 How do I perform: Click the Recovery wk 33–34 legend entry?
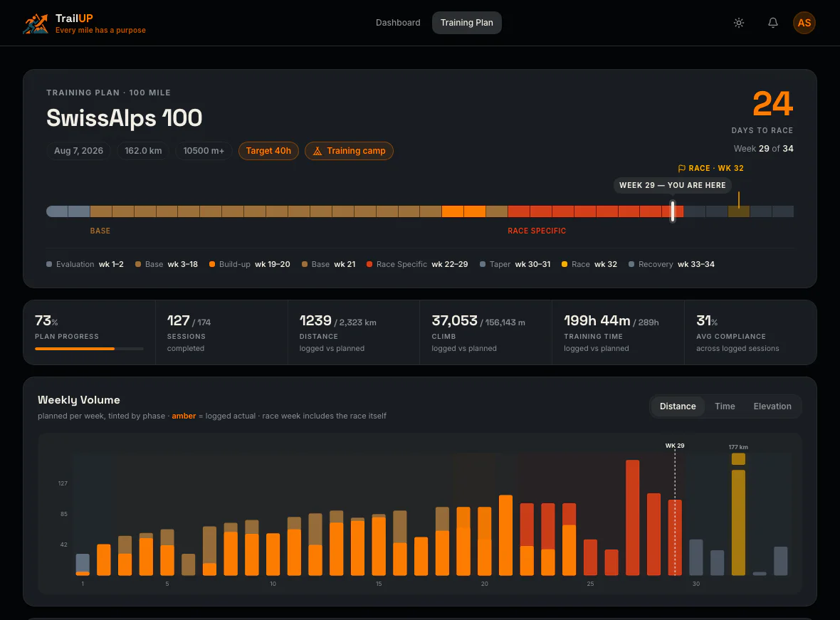coord(671,264)
